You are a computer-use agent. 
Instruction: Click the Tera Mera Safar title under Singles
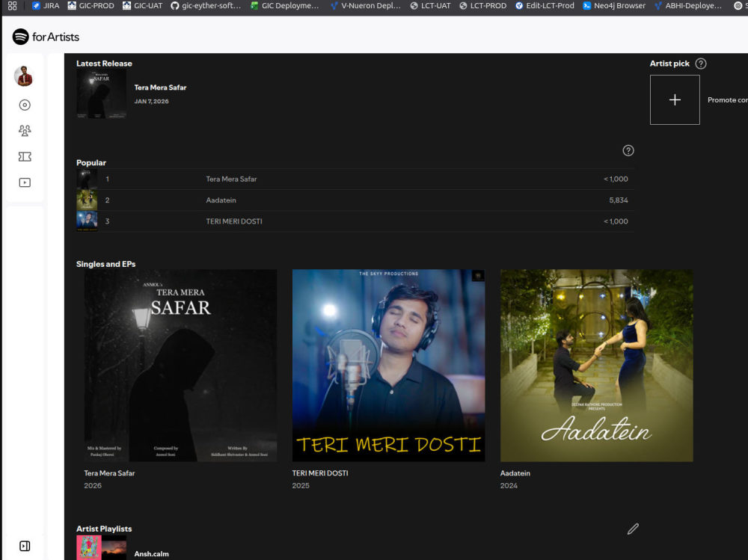[109, 473]
